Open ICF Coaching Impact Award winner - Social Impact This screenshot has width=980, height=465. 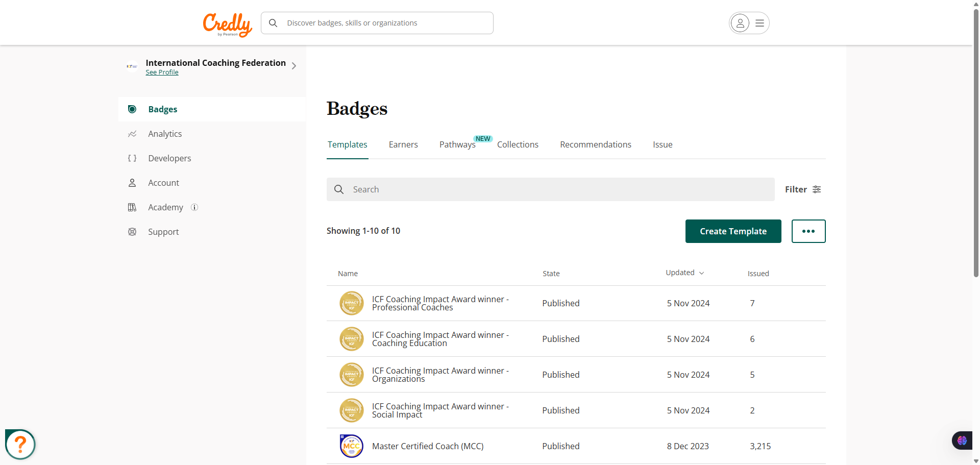[x=440, y=410]
